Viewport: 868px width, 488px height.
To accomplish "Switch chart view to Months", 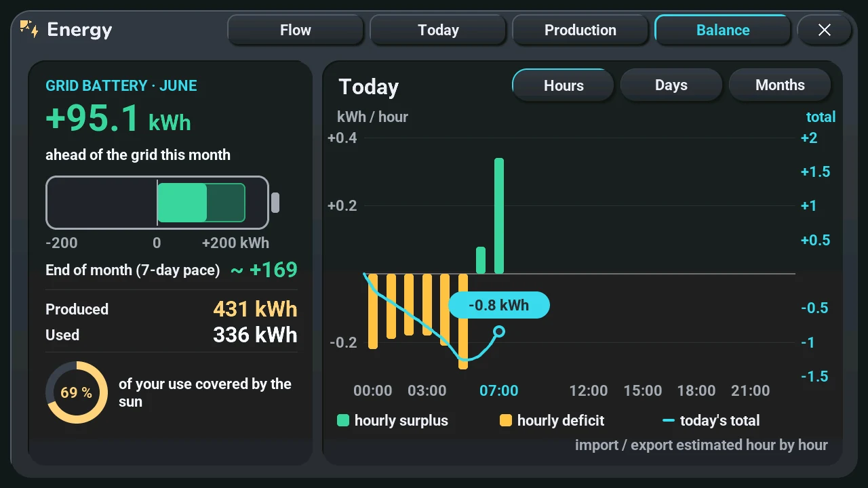I will (x=780, y=85).
